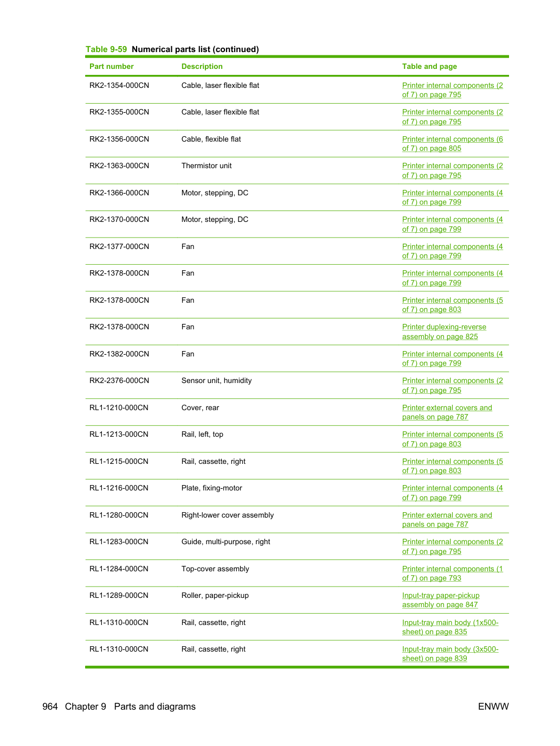The height and width of the screenshot is (746, 560).
Task: Open Printer duplexing-reverse assembly page 825 link
Action: pyautogui.click(x=444, y=331)
